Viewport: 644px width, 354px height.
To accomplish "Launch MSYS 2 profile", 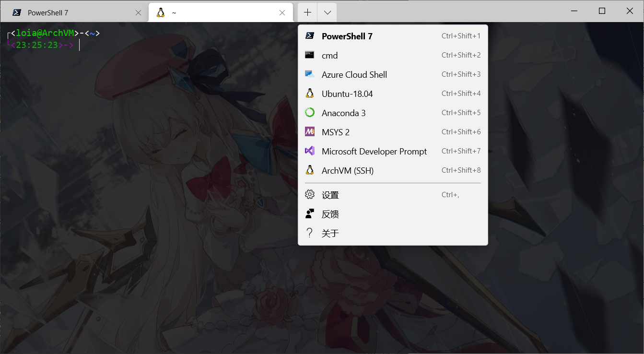I will pos(393,132).
